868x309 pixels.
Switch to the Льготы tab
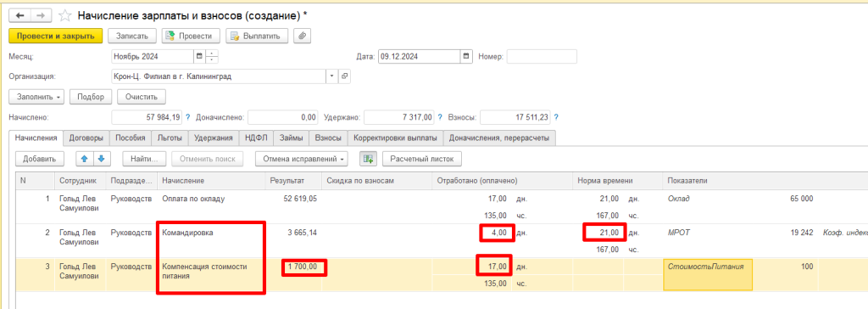tap(170, 138)
